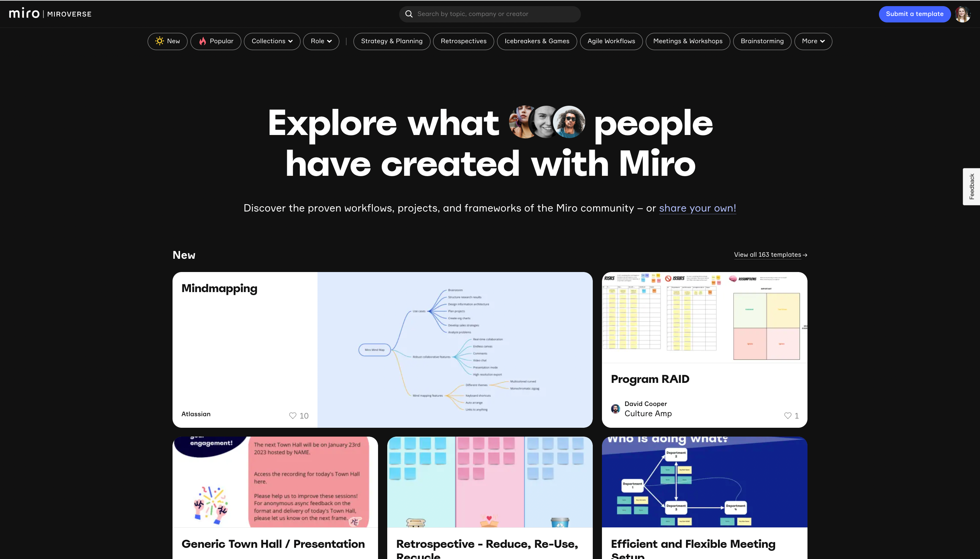Click the search magnifier icon
Screen dimensions: 980x559
[409, 14]
